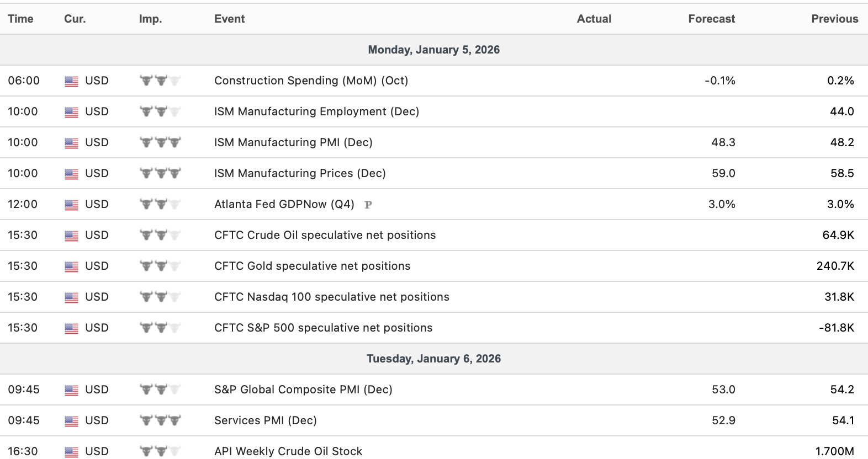Image resolution: width=868 pixels, height=459 pixels.
Task: Click the US flag in S&P Global Composite PMI row
Action: (71, 390)
